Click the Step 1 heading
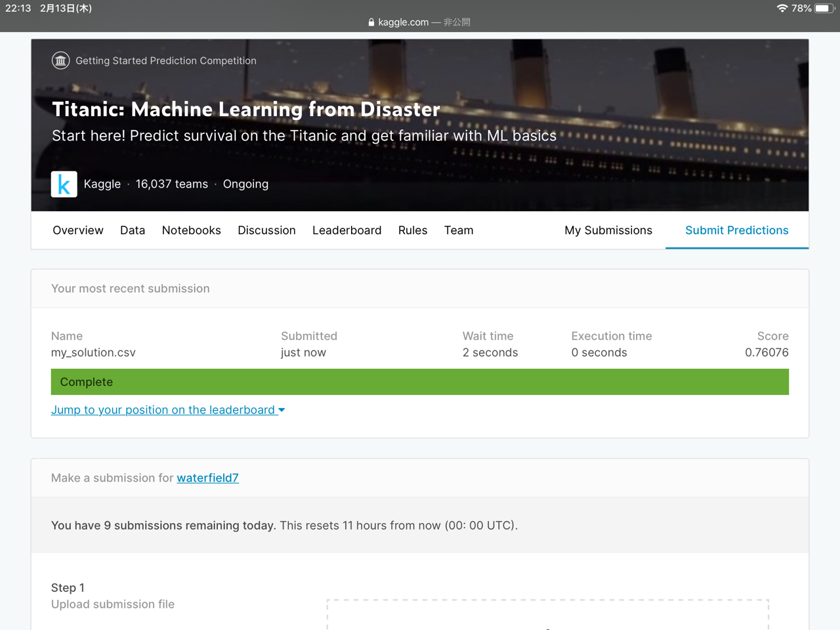 [x=68, y=588]
